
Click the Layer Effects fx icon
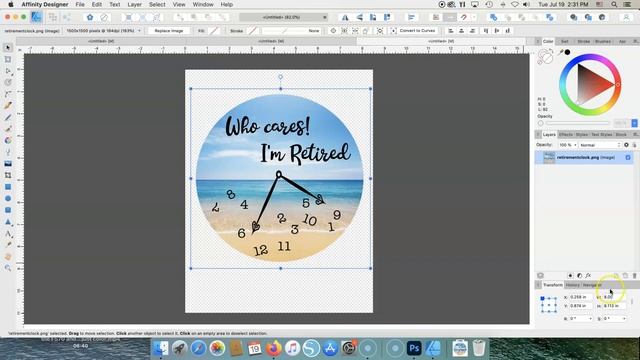pyautogui.click(x=588, y=276)
